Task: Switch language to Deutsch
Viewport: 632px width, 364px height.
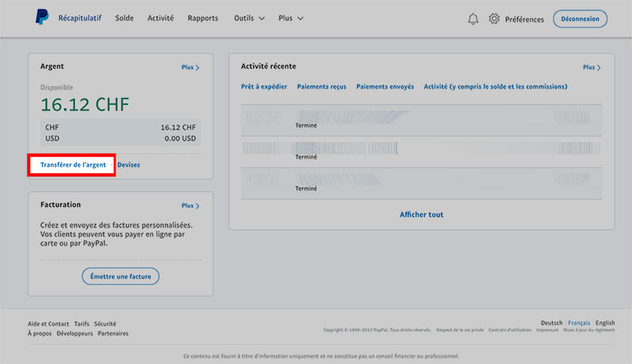Action: tap(551, 323)
